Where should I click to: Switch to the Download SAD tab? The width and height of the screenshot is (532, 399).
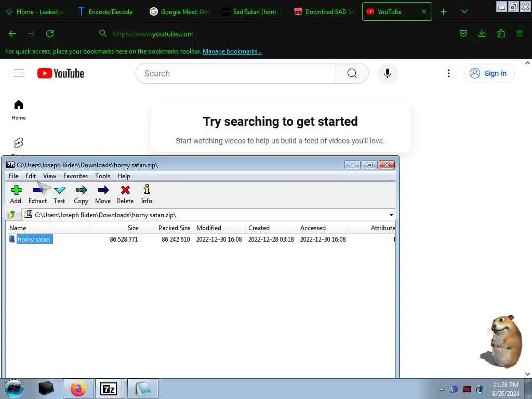click(x=323, y=12)
